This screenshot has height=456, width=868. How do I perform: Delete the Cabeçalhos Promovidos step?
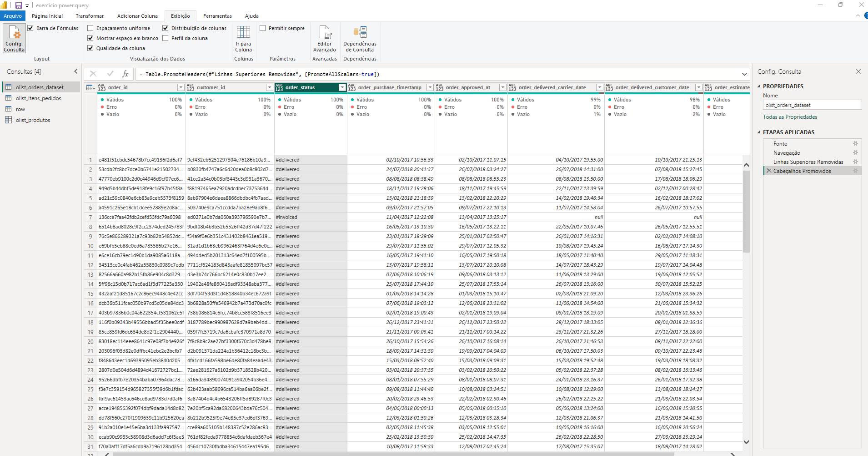pos(769,171)
